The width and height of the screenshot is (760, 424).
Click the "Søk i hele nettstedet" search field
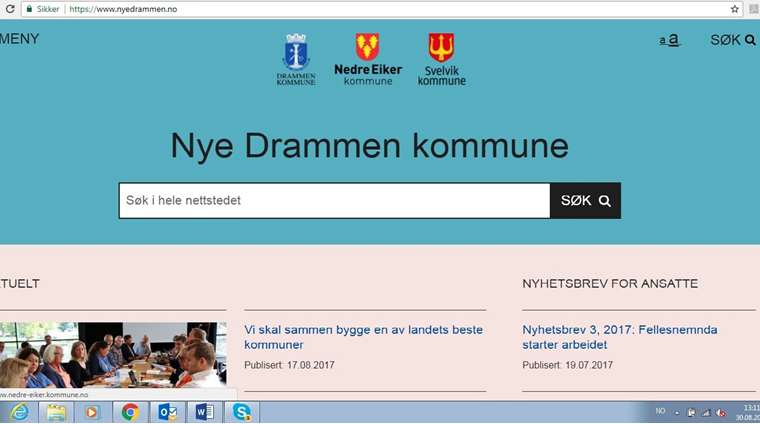pos(334,201)
